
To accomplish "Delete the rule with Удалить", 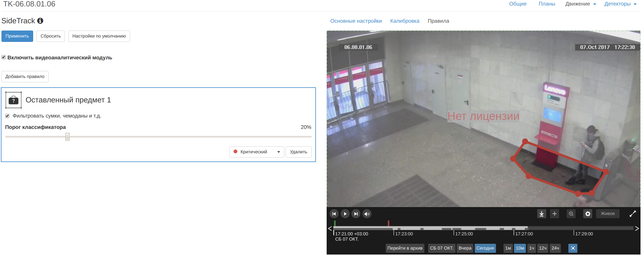I will coord(298,152).
